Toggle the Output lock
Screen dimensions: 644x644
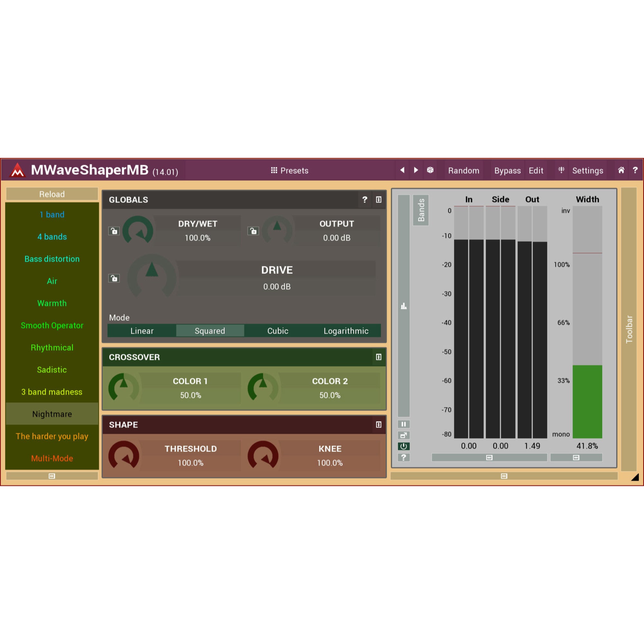[253, 231]
